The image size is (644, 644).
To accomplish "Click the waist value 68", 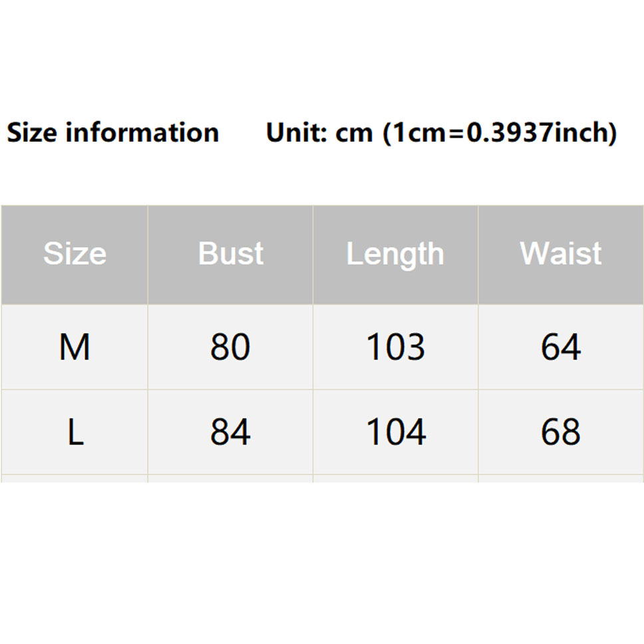I will point(560,432).
